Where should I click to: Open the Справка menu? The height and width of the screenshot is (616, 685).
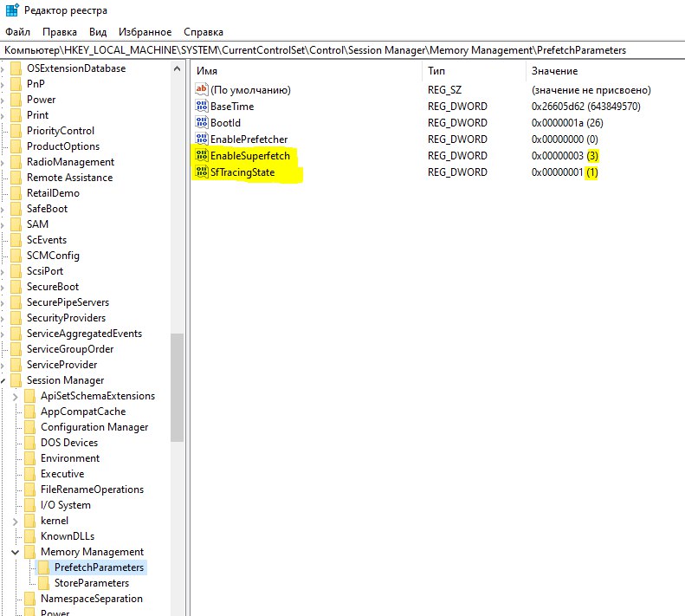click(204, 32)
